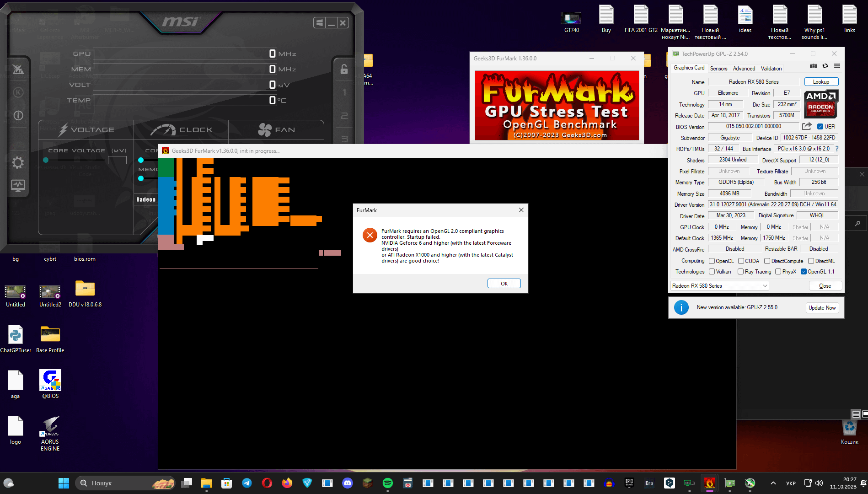Toggle the DirectML checkbox
This screenshot has height=494, width=868.
[811, 261]
